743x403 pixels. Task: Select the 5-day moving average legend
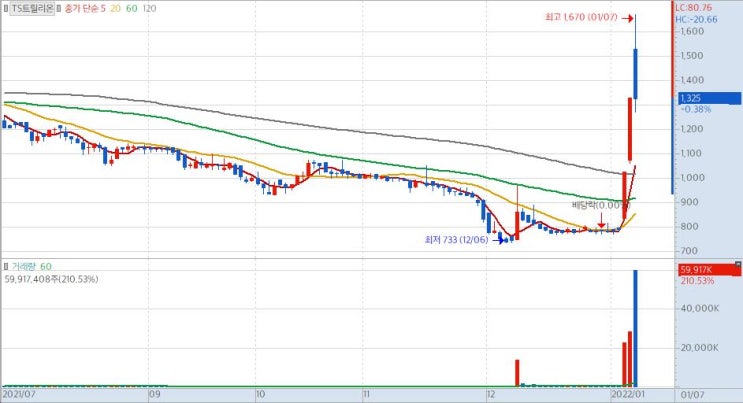(103, 9)
